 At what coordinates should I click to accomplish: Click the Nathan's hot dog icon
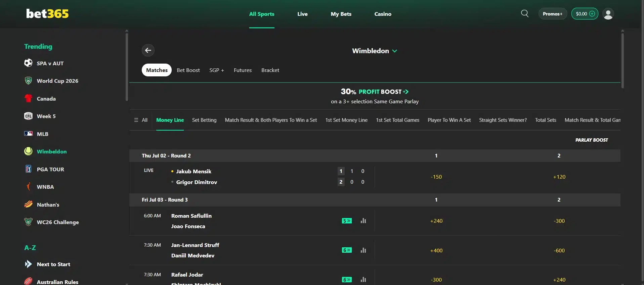pyautogui.click(x=29, y=204)
